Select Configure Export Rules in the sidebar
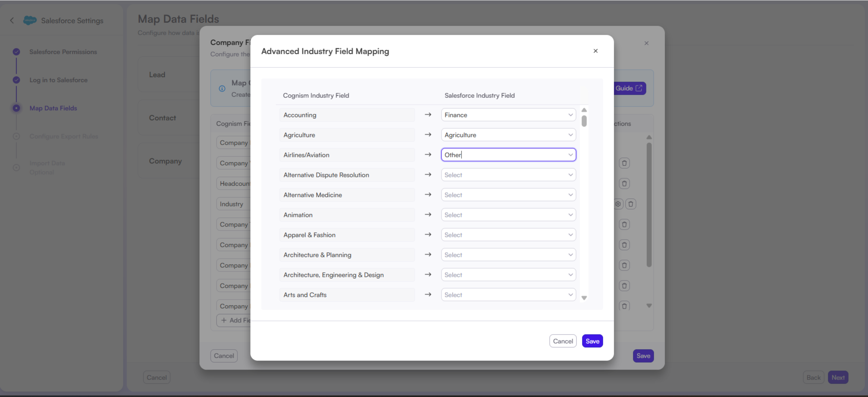Screen dimensions: 868x397 63,136
